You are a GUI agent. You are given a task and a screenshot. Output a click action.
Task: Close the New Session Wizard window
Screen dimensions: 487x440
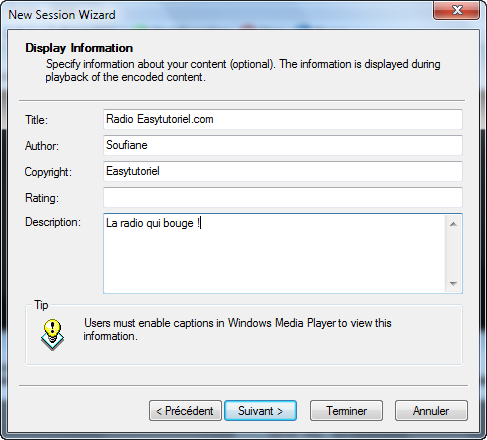[456, 10]
